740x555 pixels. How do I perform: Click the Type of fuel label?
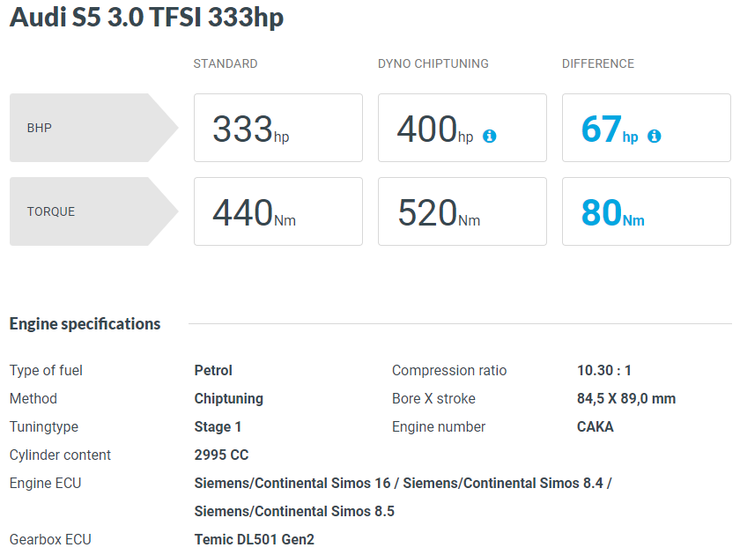click(x=46, y=370)
